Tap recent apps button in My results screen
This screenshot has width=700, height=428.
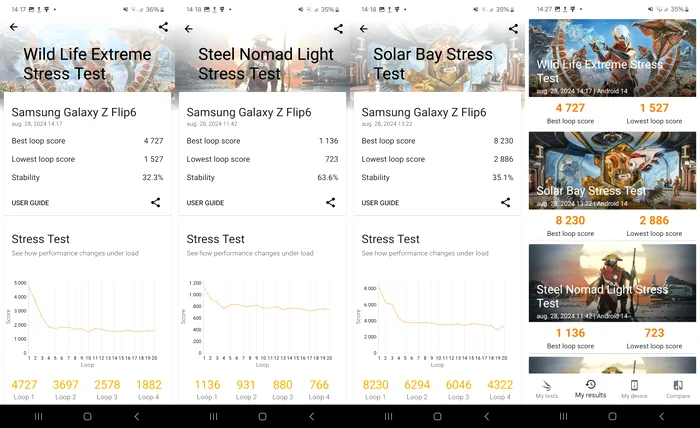pos(563,416)
